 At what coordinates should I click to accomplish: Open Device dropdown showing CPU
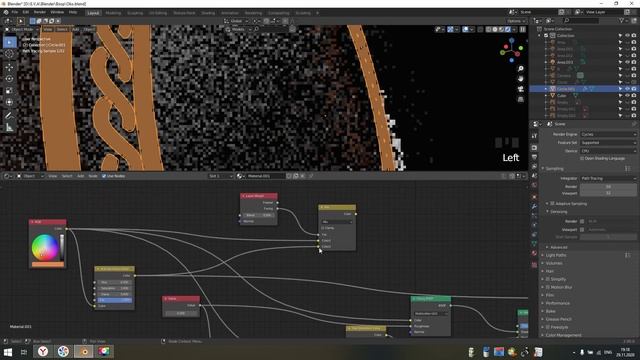pos(608,151)
